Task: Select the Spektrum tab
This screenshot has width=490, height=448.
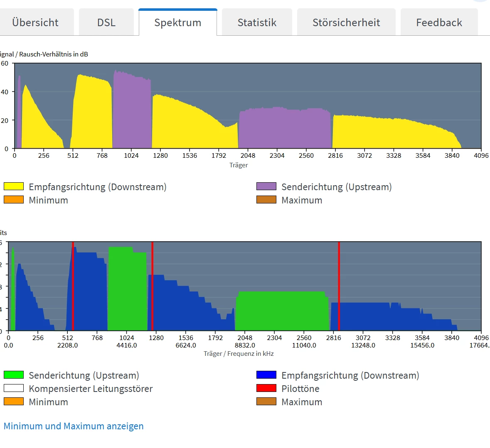Action: pos(178,22)
